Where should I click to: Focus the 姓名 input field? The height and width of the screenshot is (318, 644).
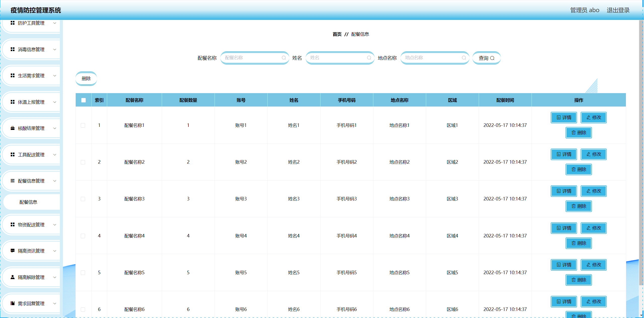[340, 58]
